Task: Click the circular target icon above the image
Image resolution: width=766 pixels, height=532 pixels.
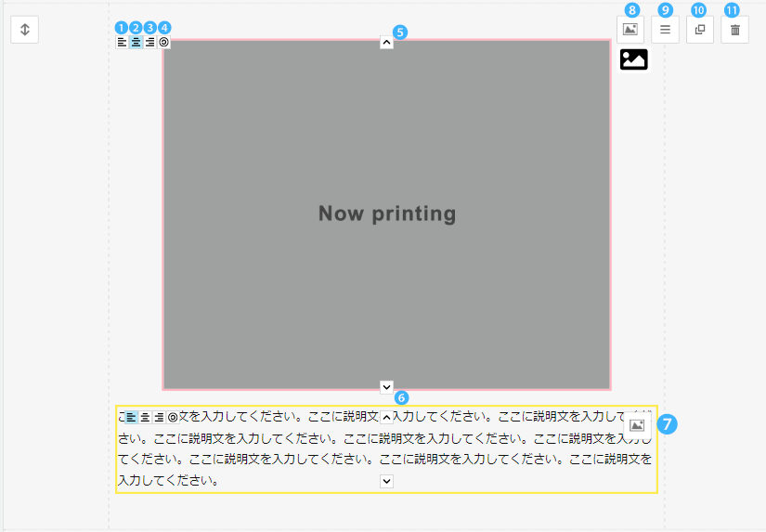Action: coord(164,42)
